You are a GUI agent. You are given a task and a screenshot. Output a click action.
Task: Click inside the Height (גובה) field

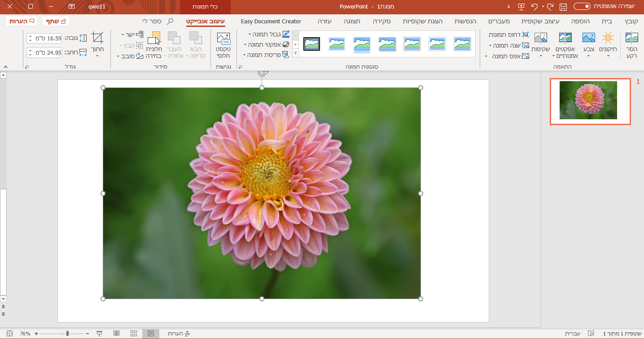point(48,38)
